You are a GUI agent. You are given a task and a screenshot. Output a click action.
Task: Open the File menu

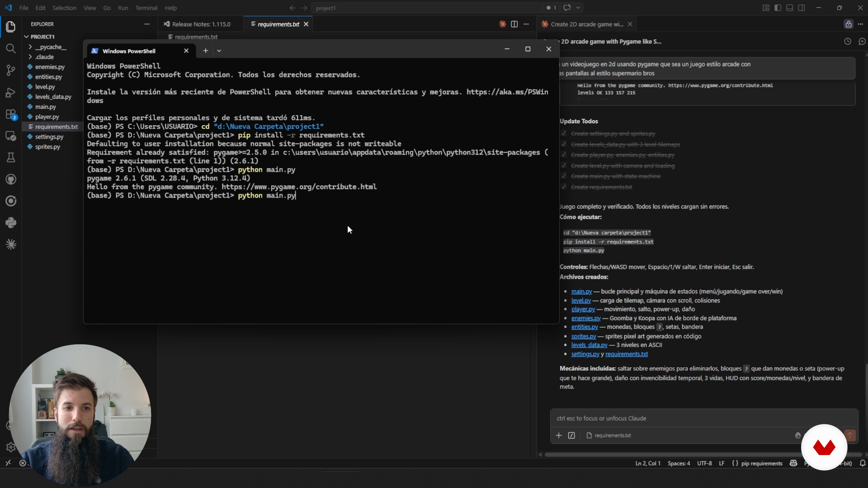click(24, 8)
